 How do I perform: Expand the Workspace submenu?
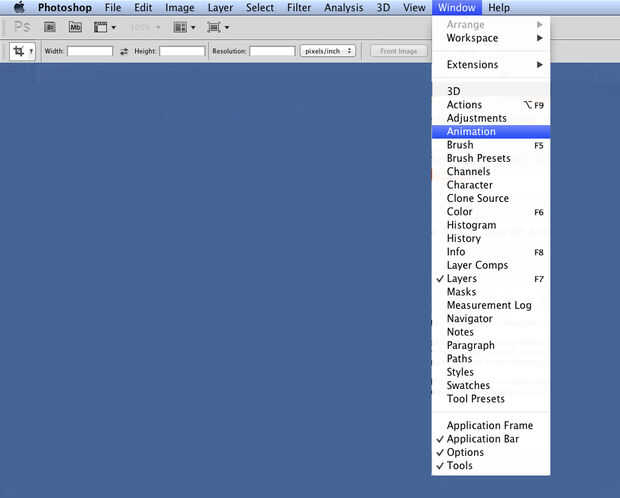click(x=491, y=38)
